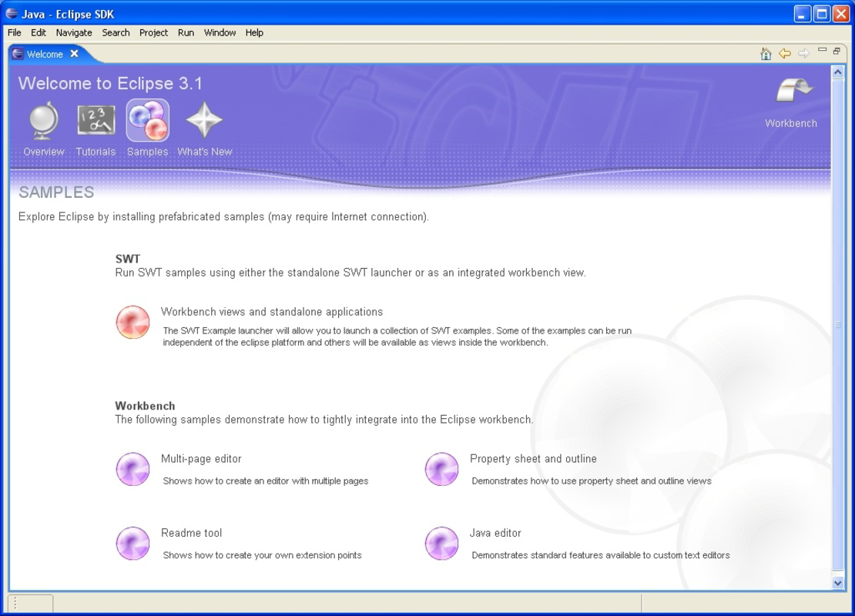
Task: Open the Project menu
Action: pyautogui.click(x=153, y=32)
